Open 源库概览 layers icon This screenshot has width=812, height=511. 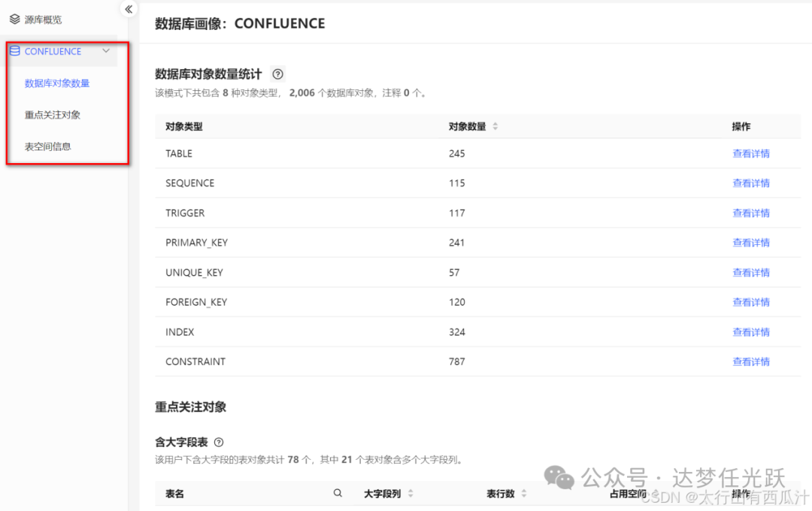pyautogui.click(x=14, y=19)
